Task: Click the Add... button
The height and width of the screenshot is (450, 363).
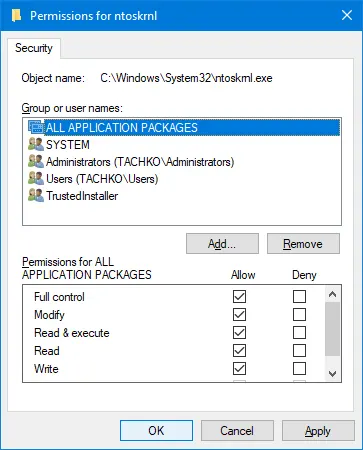Action: coord(222,244)
